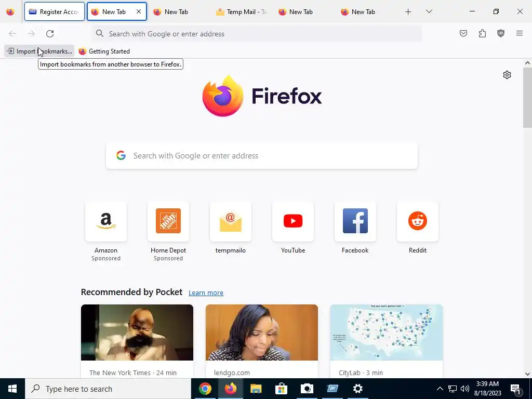
Task: Open Camera app taskbar icon
Action: pyautogui.click(x=307, y=389)
